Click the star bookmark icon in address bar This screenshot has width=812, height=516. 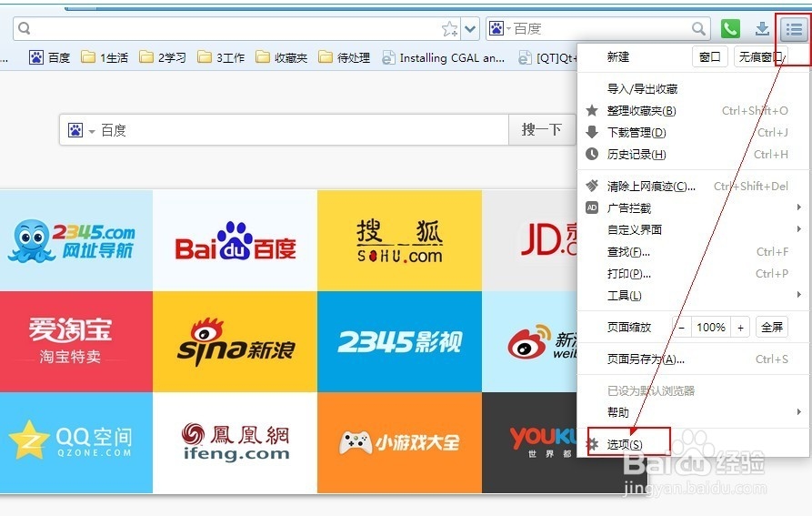point(449,29)
